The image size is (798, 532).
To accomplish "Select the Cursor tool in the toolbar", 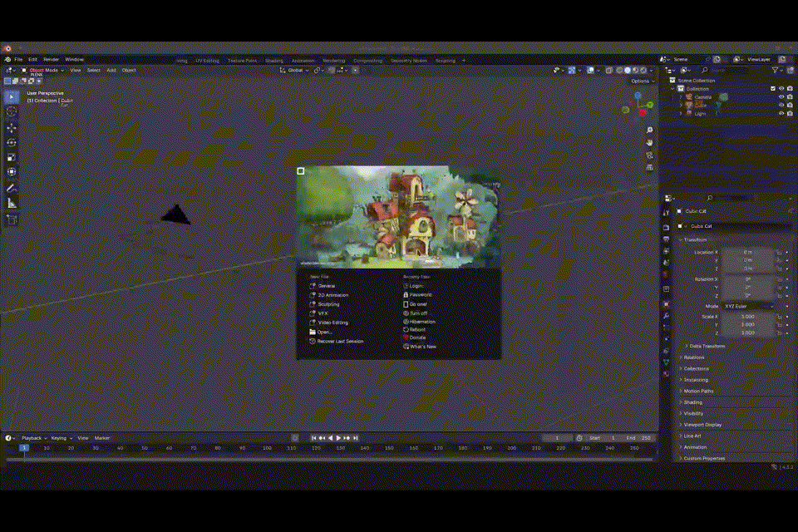I will pos(11,111).
